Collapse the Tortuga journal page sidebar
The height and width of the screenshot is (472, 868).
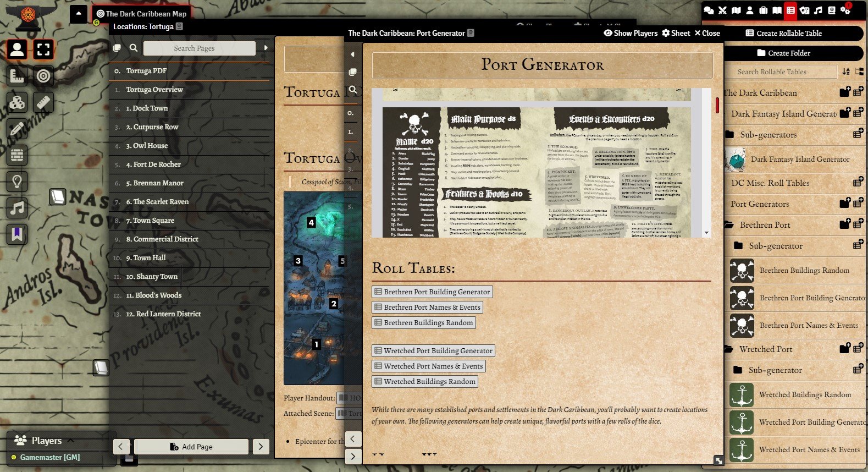(266, 48)
